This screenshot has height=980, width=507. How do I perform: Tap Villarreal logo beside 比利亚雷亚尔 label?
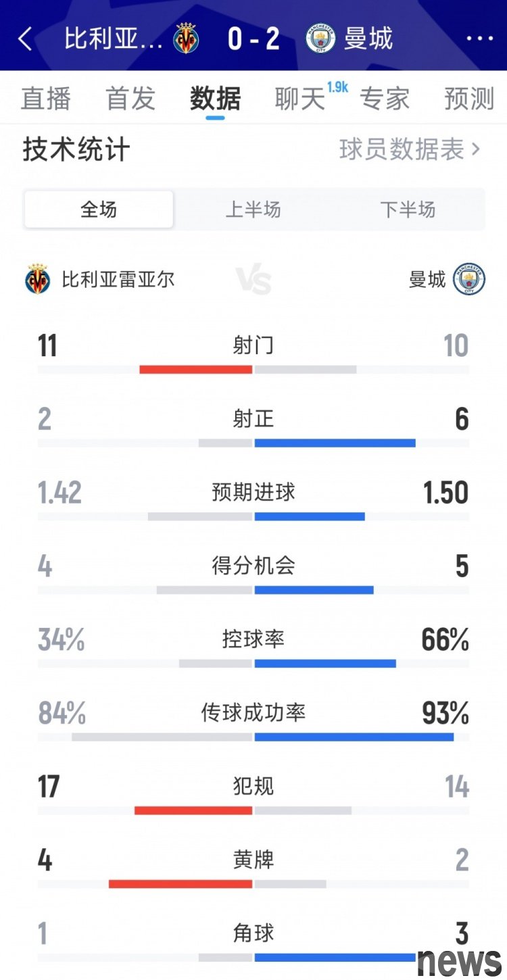[37, 279]
